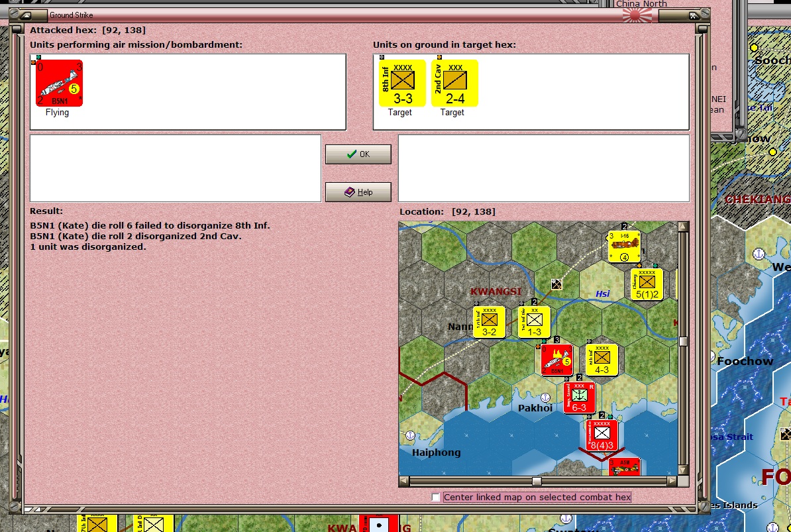Click the minimap vertical scrollbar thumb

[683, 341]
